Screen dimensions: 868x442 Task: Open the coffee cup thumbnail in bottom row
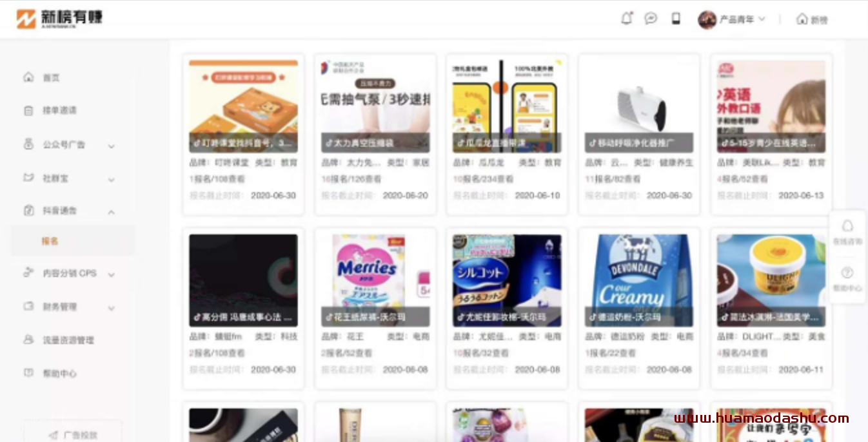pos(243,425)
